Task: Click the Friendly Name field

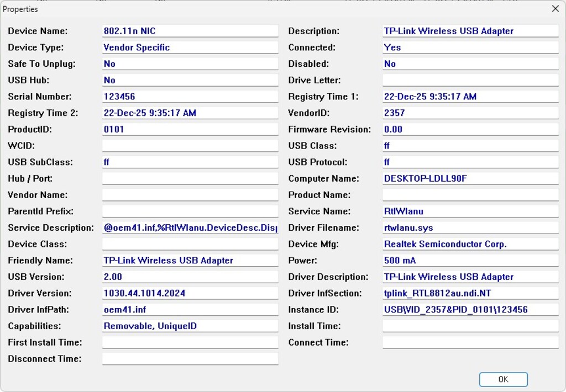Action: coord(190,261)
